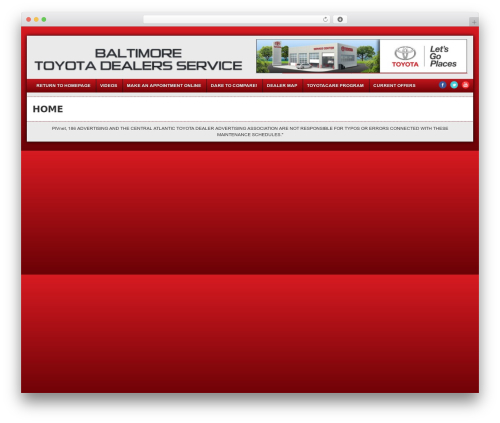Reload the page with the refresh icon
This screenshot has width=500, height=423.
point(325,19)
